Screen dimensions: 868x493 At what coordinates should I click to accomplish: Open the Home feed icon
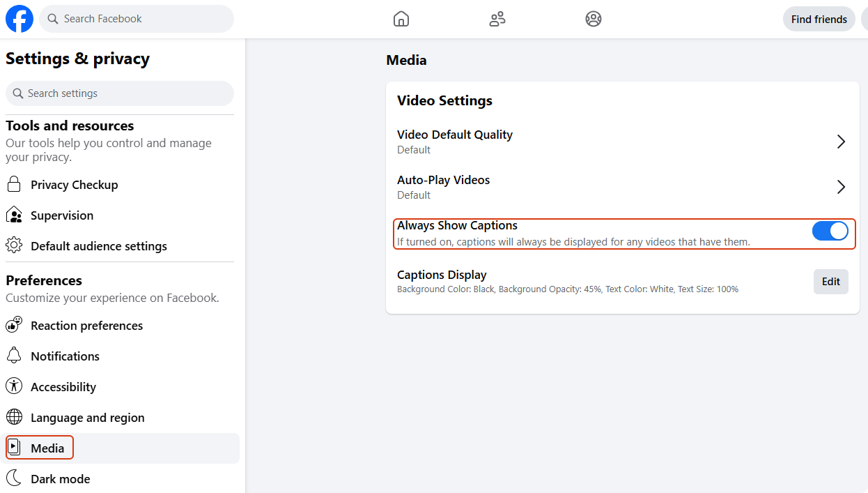[401, 19]
